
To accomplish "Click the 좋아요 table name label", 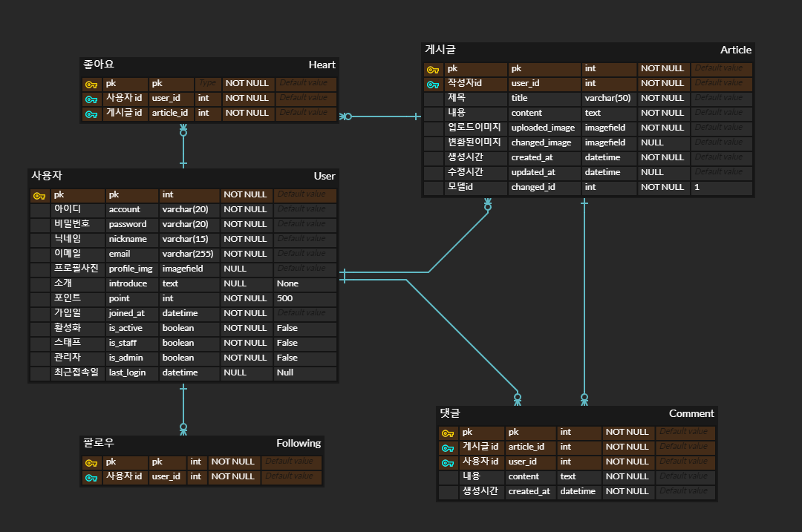I will (x=99, y=65).
